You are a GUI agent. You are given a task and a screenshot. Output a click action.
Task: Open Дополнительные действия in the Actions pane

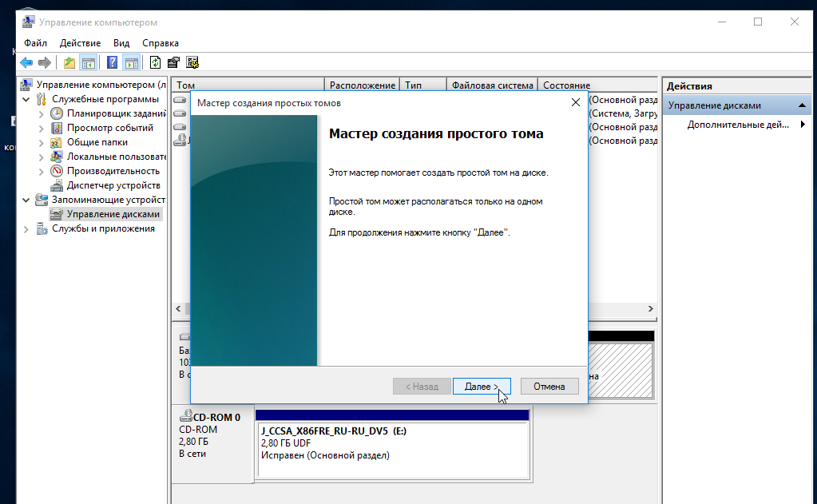[x=737, y=125]
